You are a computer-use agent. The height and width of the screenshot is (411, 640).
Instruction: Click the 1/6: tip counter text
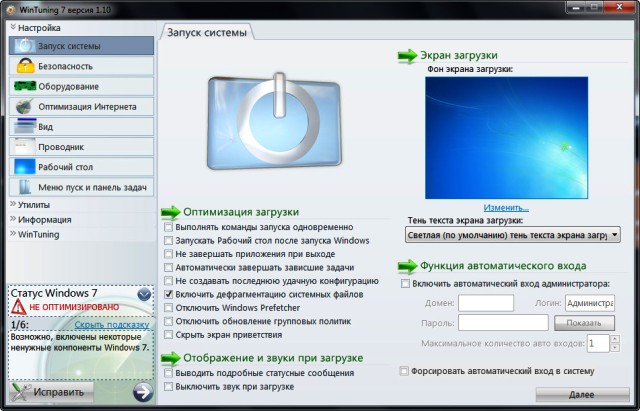pyautogui.click(x=20, y=325)
